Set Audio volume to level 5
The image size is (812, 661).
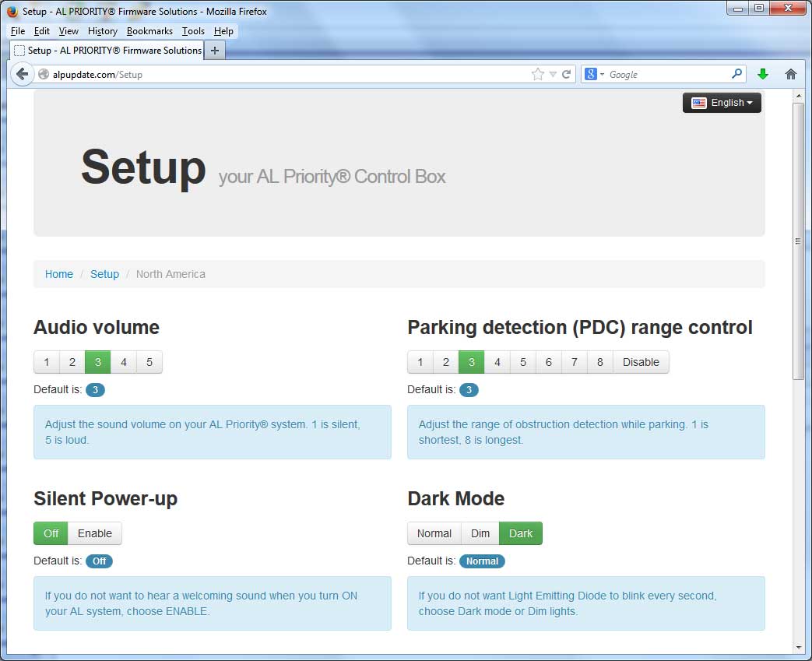pos(149,362)
